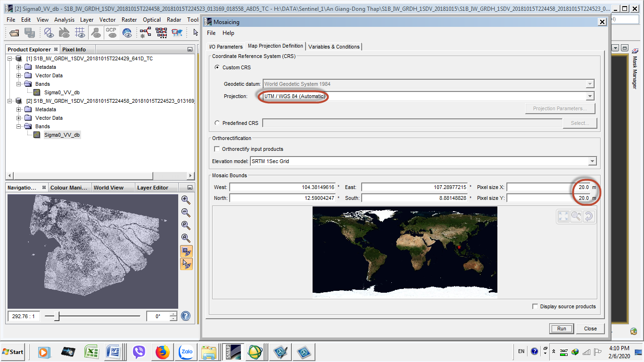This screenshot has height=362, width=644.
Task: Click the world map reset arrow icon
Action: (588, 216)
